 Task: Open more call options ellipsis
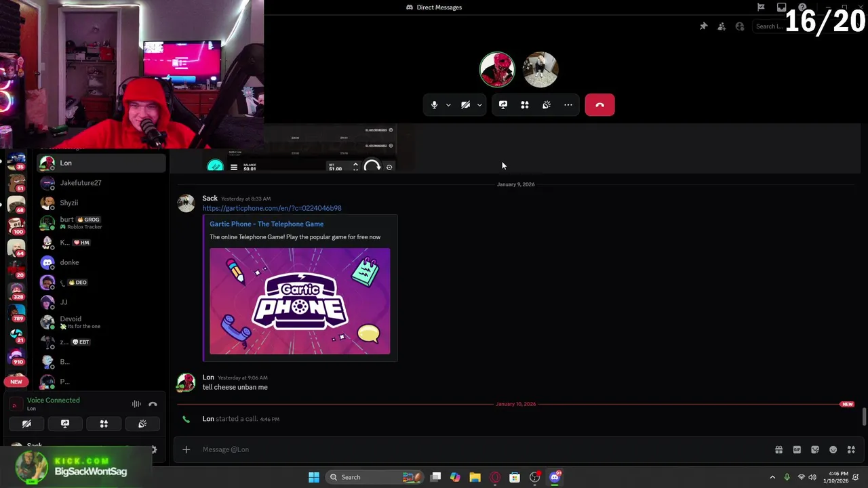568,105
